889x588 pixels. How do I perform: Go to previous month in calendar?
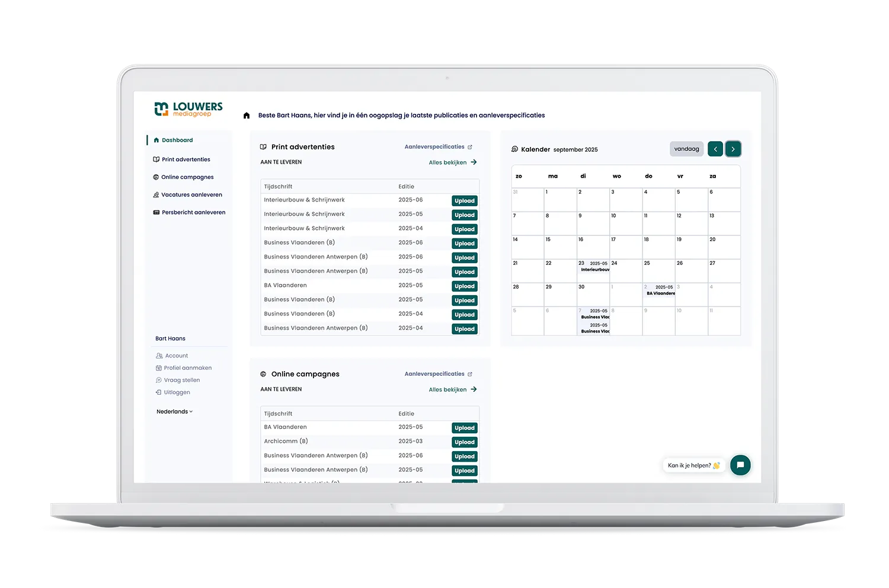715,149
